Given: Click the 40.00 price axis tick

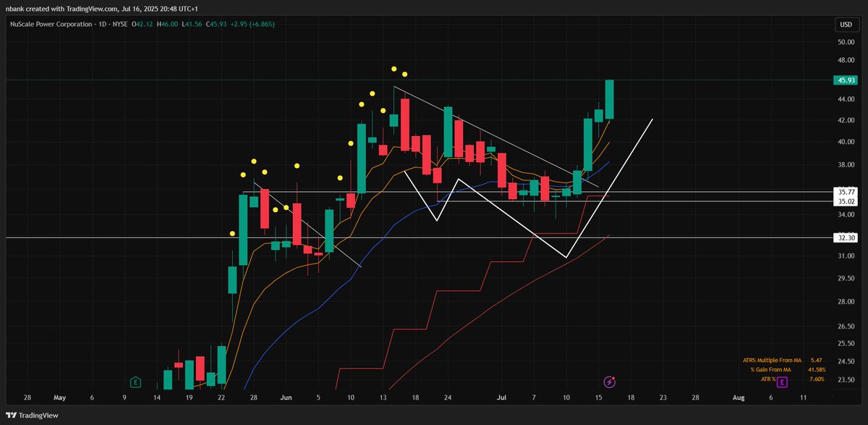Looking at the screenshot, I should coord(846,142).
